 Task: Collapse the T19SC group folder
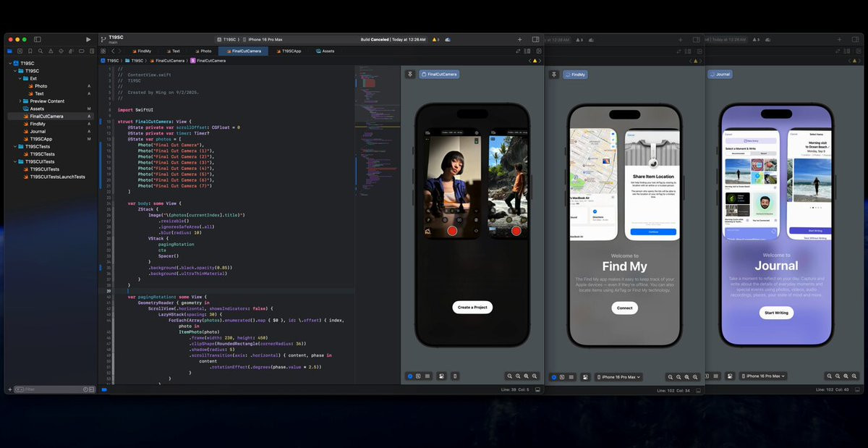(16, 71)
